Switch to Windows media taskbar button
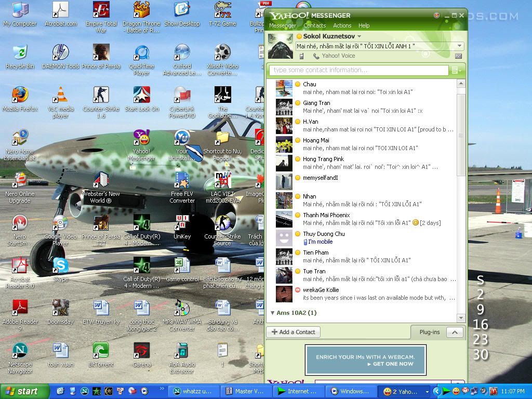 (352, 391)
